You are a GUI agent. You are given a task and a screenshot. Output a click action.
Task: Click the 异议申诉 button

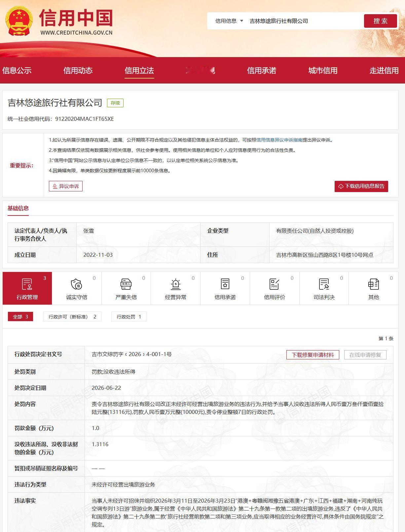[x=66, y=186]
